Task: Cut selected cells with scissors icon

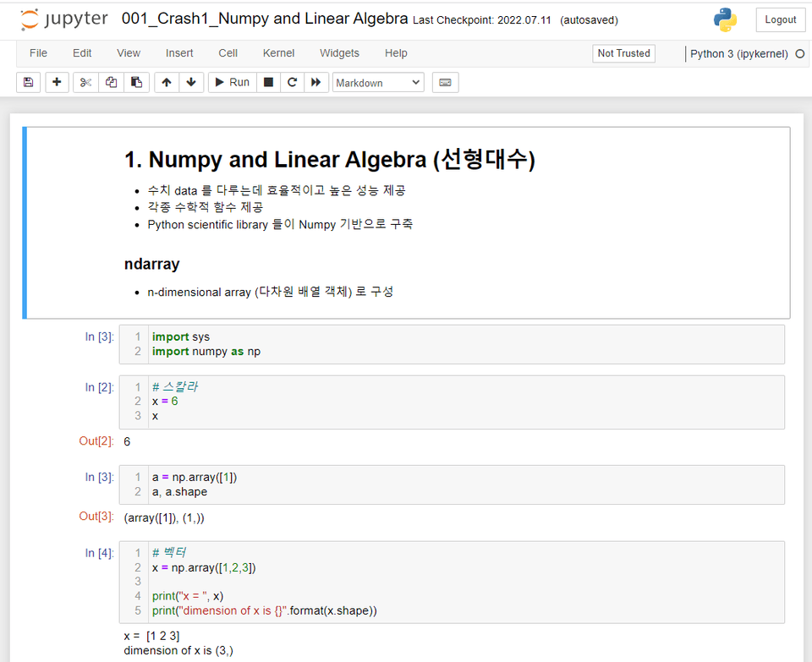Action: tap(86, 82)
